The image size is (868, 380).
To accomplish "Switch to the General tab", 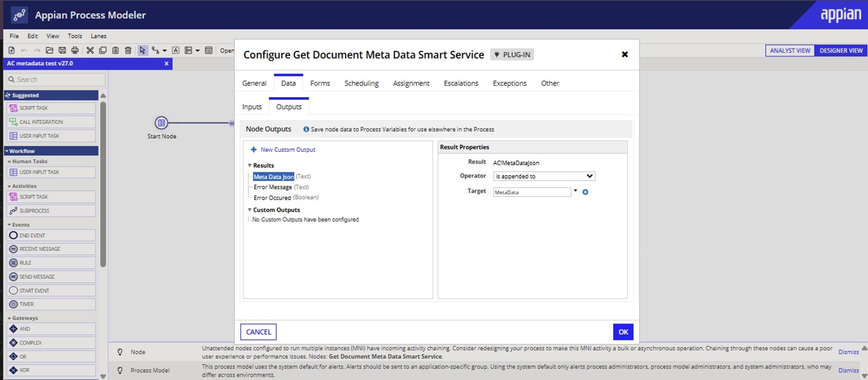I will [x=254, y=83].
